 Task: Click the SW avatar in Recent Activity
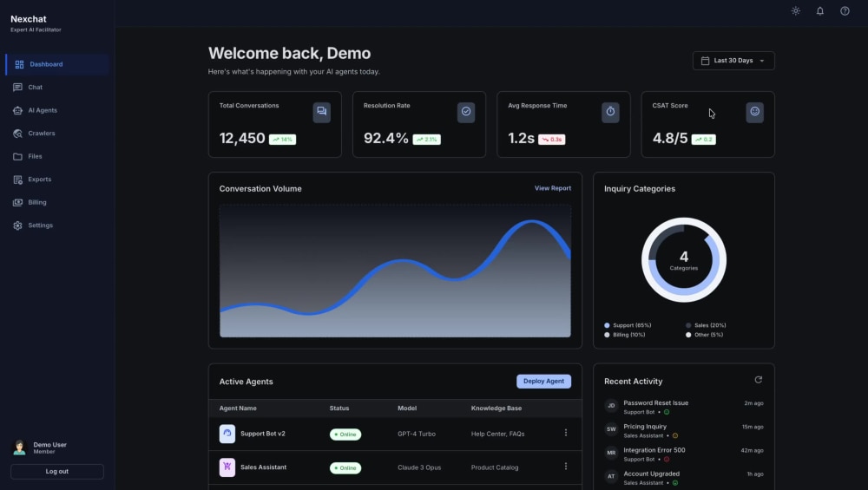tap(611, 429)
